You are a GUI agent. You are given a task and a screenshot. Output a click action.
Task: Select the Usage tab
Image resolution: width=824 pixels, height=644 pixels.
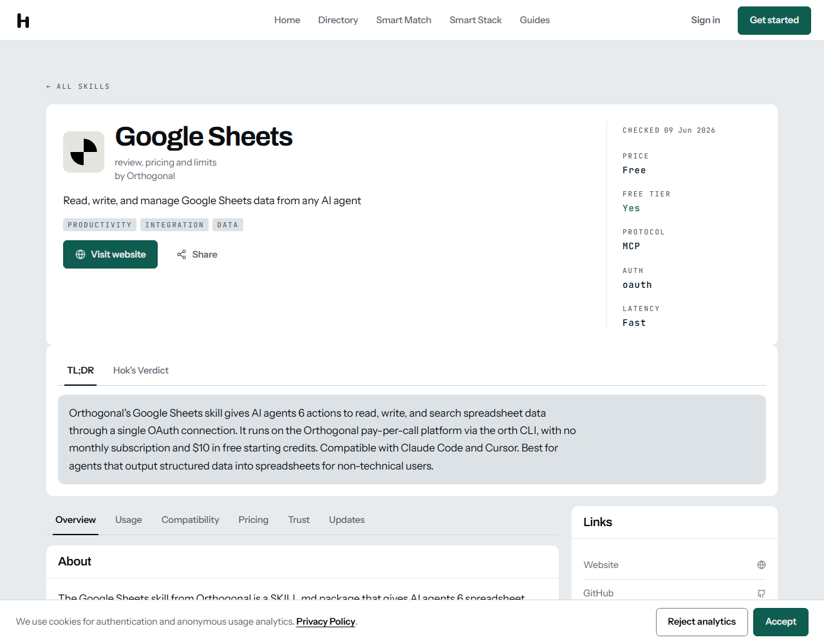[129, 520]
